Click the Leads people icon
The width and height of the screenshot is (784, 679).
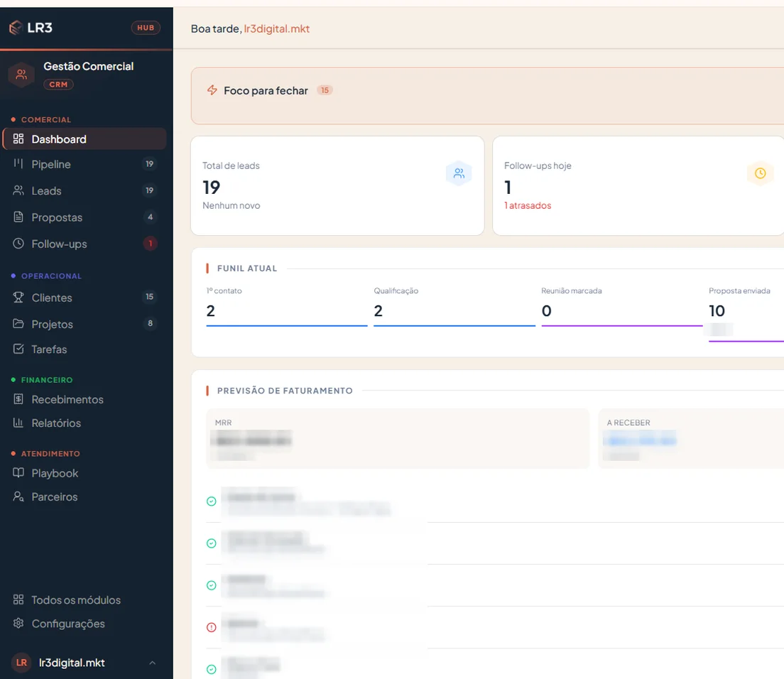pyautogui.click(x=18, y=190)
